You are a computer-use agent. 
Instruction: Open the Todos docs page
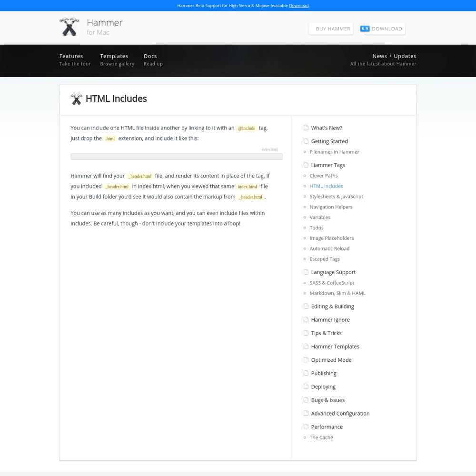coord(317,228)
